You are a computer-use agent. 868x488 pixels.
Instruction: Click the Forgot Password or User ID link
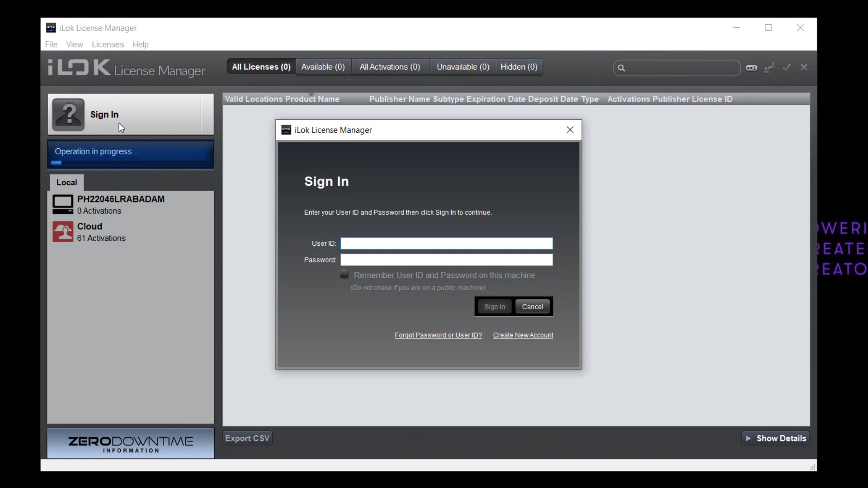438,335
